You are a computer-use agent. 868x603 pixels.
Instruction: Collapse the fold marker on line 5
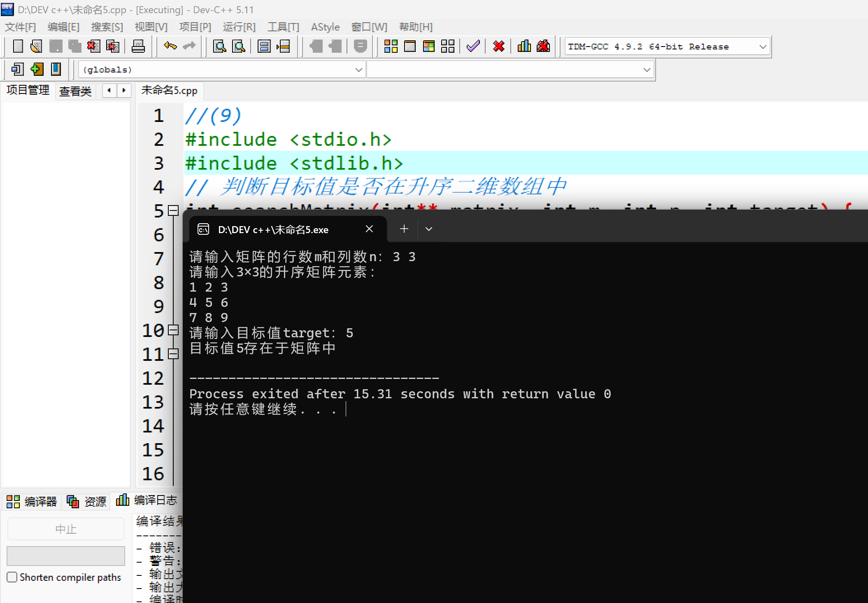174,210
